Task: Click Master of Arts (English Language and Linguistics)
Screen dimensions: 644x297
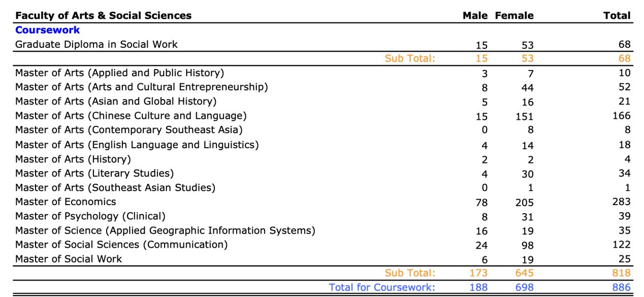Action: click(137, 145)
